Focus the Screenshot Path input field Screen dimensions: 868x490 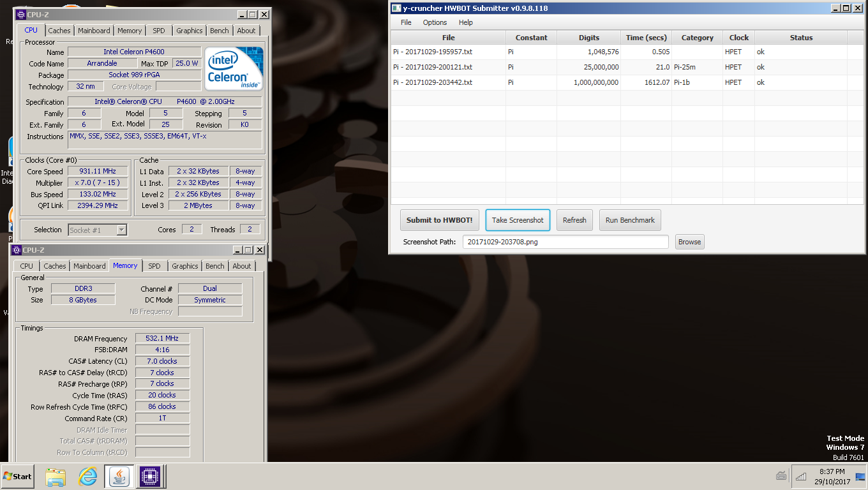pyautogui.click(x=566, y=242)
